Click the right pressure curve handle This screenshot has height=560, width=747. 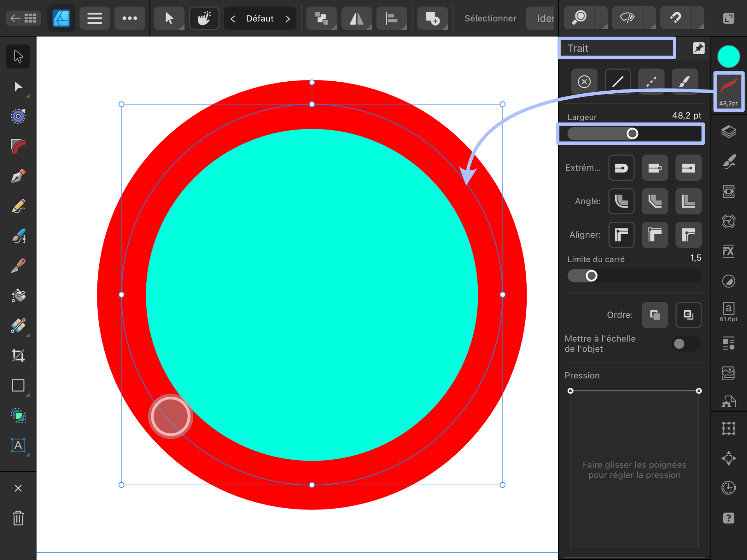[699, 391]
